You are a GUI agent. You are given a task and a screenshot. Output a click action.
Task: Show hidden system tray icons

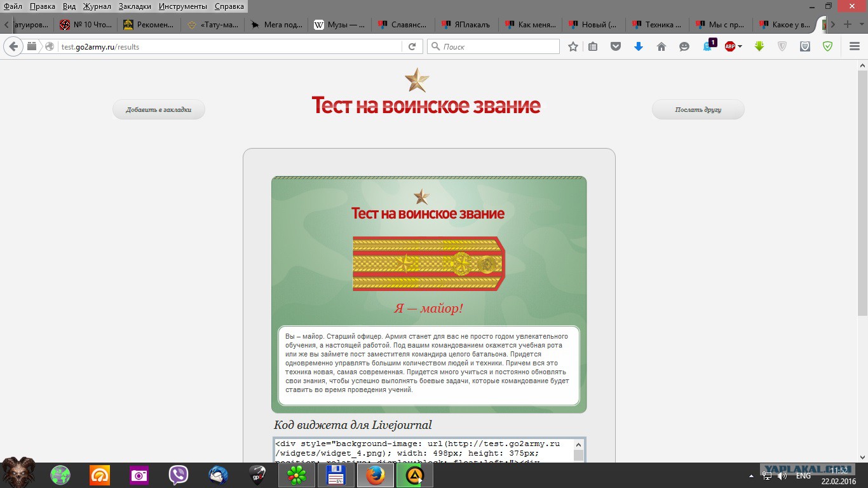click(752, 475)
